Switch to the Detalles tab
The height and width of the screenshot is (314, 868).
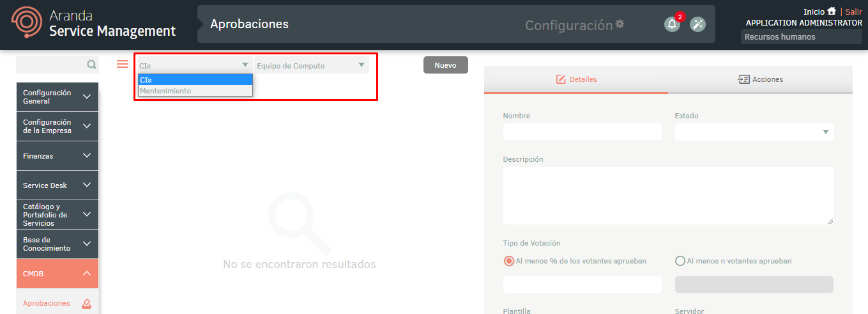click(x=576, y=79)
